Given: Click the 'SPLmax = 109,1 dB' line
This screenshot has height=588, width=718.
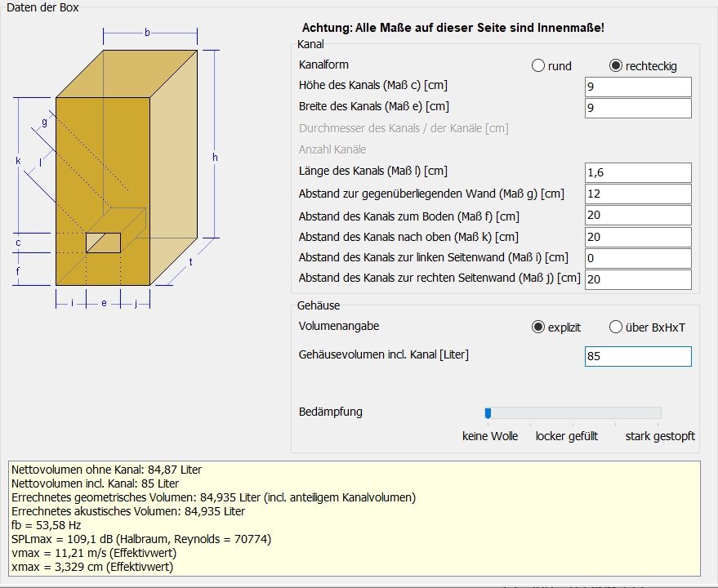Looking at the screenshot, I should (x=141, y=539).
